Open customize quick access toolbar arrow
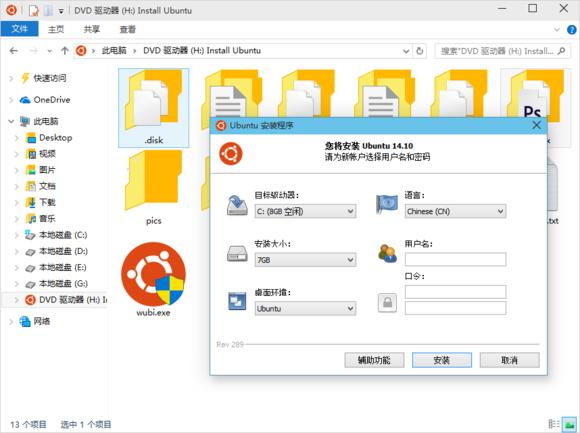 click(61, 11)
